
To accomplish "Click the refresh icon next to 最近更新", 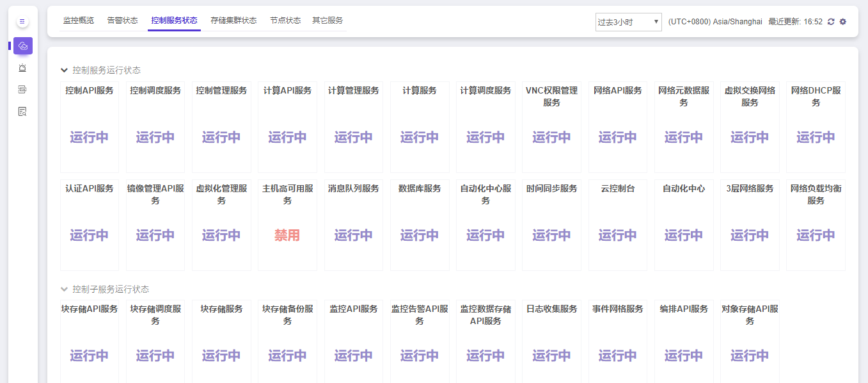I will pos(831,22).
